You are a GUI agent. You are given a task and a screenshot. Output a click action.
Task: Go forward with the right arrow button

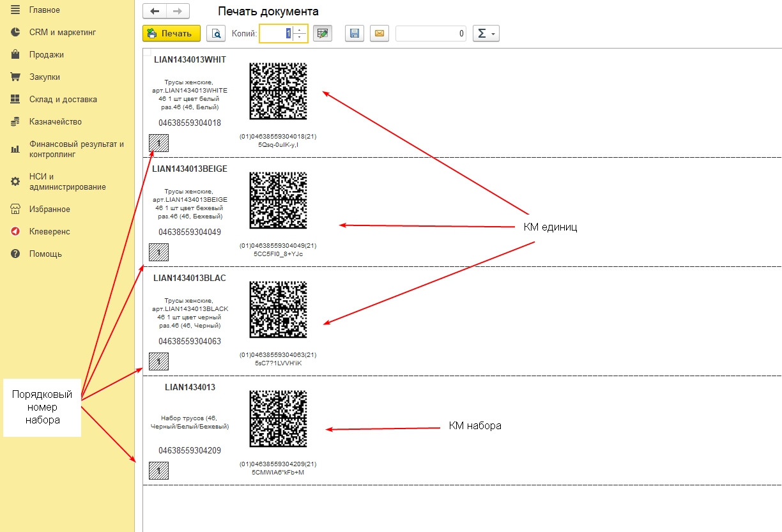(x=178, y=11)
